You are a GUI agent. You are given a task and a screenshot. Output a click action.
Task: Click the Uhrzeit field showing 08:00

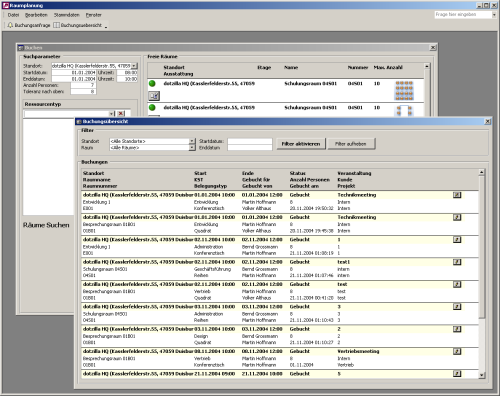127,72
